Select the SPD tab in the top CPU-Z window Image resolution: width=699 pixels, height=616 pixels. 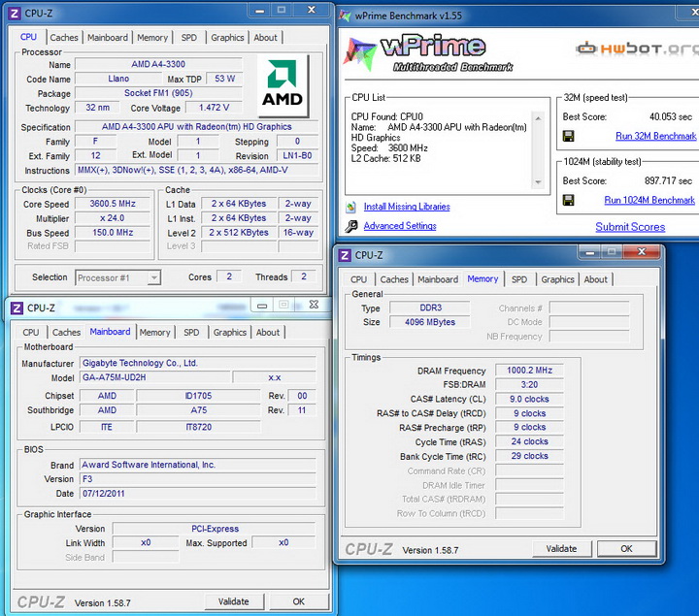[x=189, y=38]
